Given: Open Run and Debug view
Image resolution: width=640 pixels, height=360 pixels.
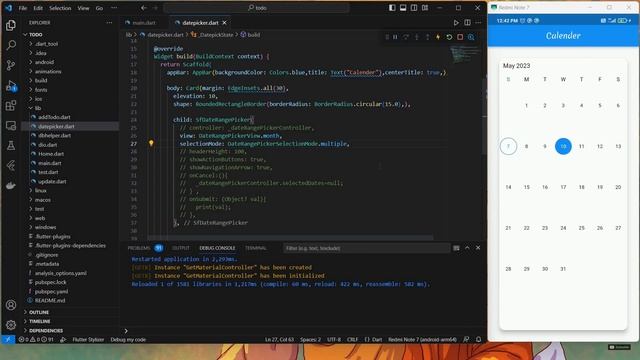Looking at the screenshot, I should pyautogui.click(x=11, y=86).
